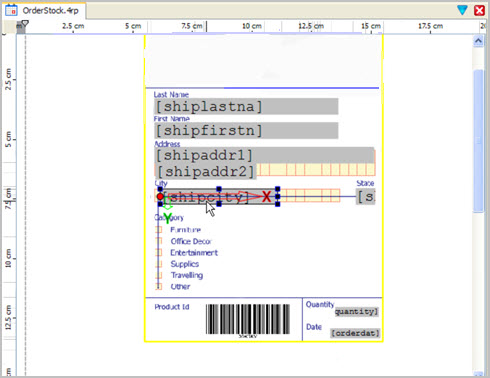Click the Date label
Image resolution: width=490 pixels, height=378 pixels.
314,327
